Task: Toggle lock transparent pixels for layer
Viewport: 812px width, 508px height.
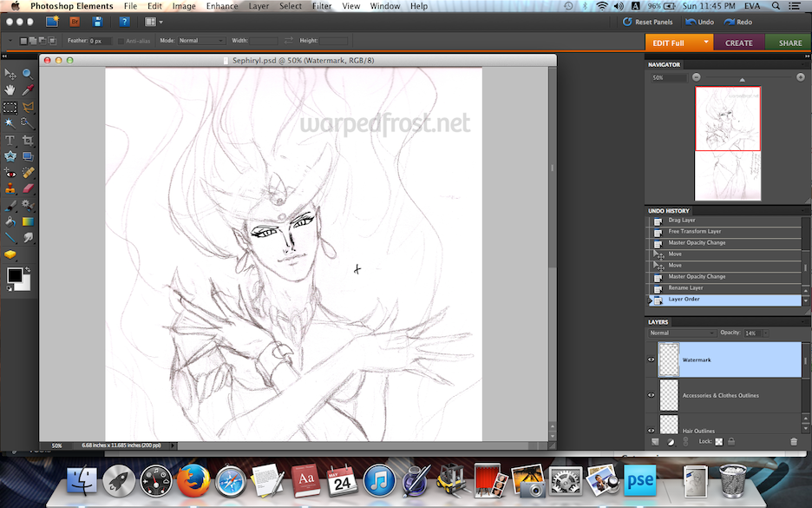Action: tap(718, 441)
